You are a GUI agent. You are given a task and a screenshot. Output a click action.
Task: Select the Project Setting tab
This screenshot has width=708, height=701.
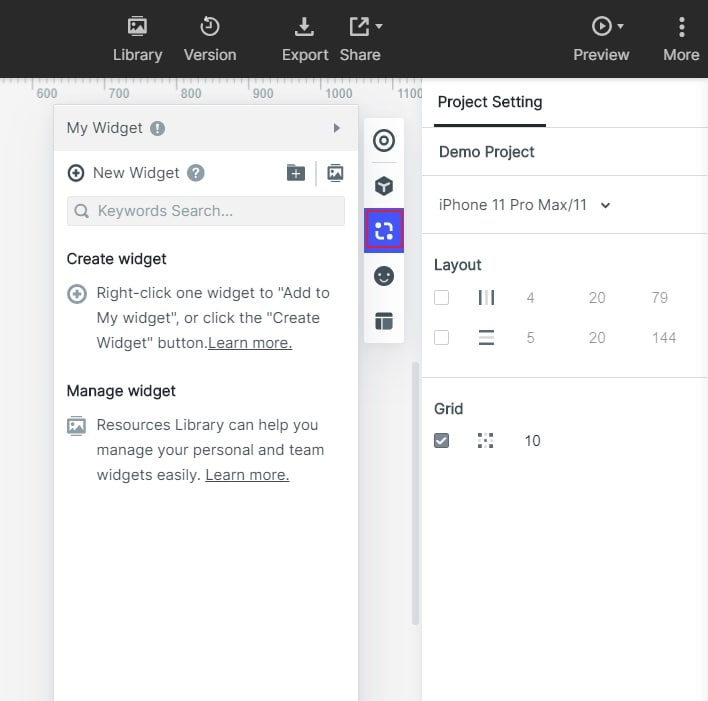tap(489, 102)
